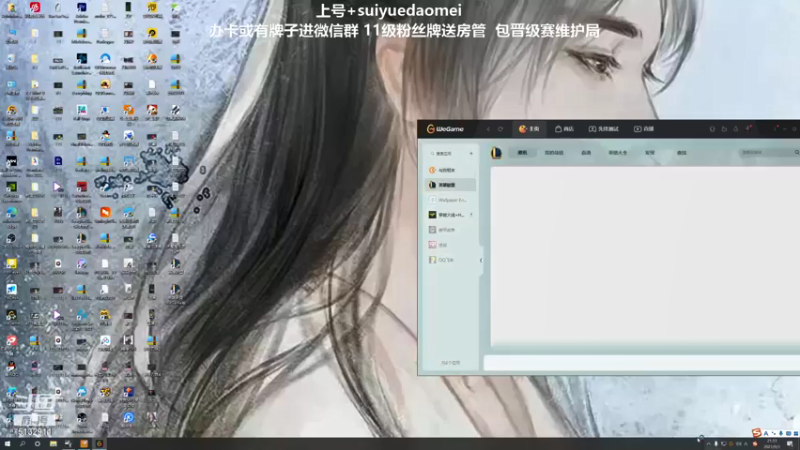Open the taskbar clock and date

[772, 444]
